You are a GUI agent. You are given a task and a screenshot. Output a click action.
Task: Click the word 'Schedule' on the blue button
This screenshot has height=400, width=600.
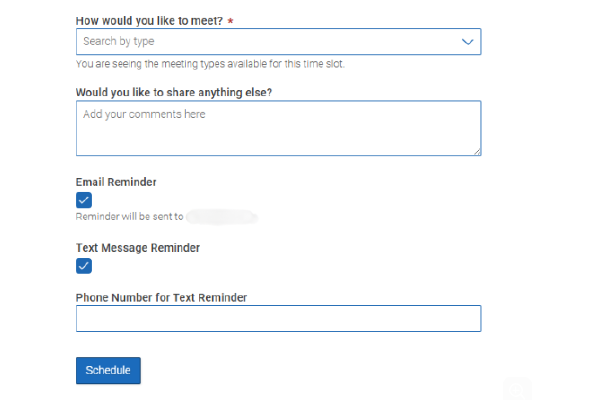click(x=108, y=370)
